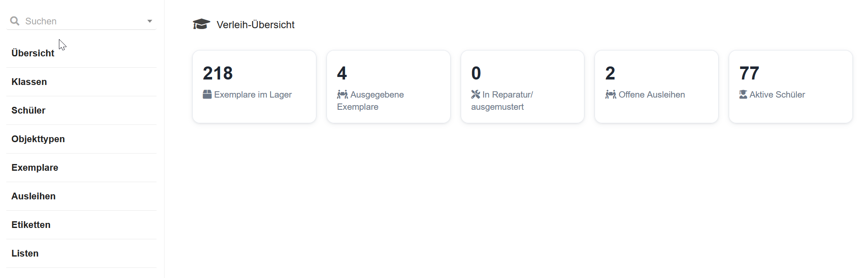Select Listen in the sidebar
Viewport: 868px width, 278px height.
tap(25, 253)
